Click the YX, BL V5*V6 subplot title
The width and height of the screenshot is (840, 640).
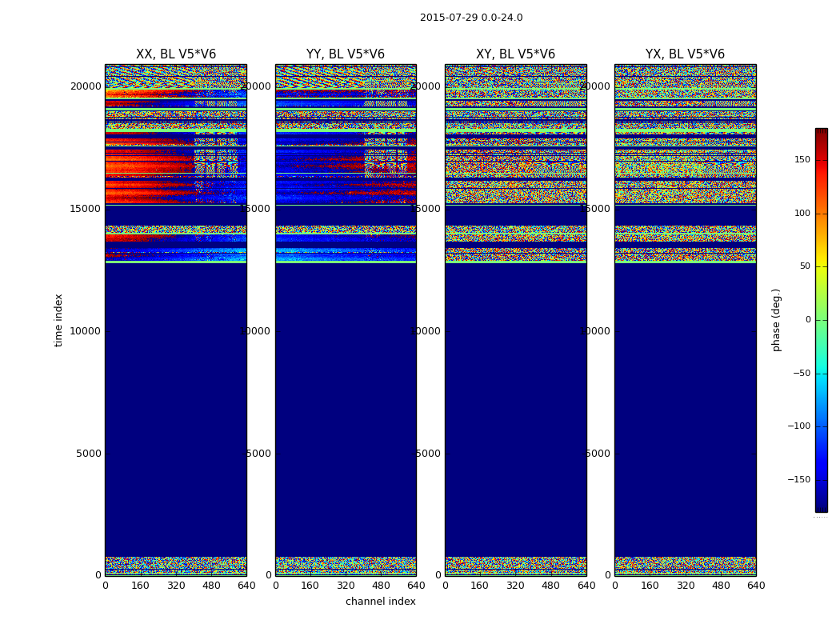685,54
